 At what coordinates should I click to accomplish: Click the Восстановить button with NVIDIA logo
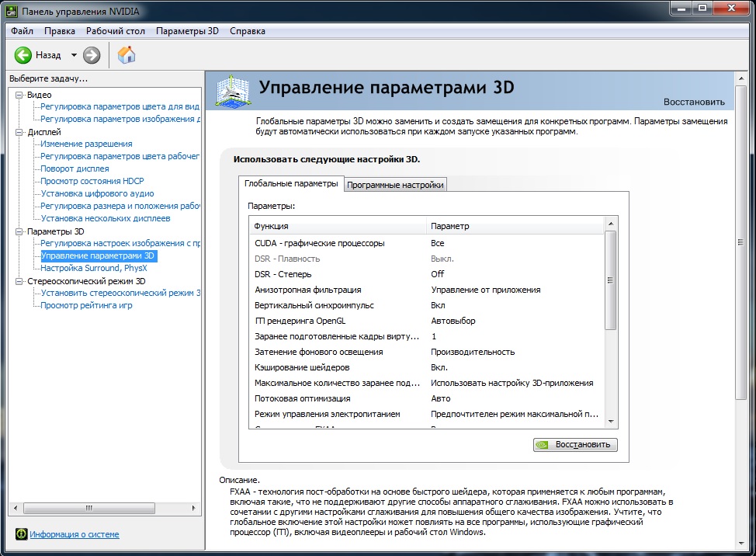tap(575, 445)
